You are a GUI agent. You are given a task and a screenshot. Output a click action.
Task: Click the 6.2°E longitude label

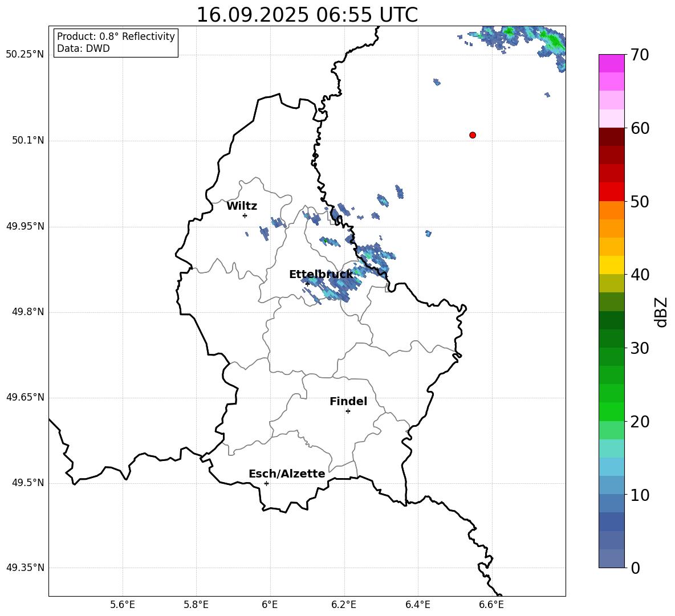tap(344, 605)
